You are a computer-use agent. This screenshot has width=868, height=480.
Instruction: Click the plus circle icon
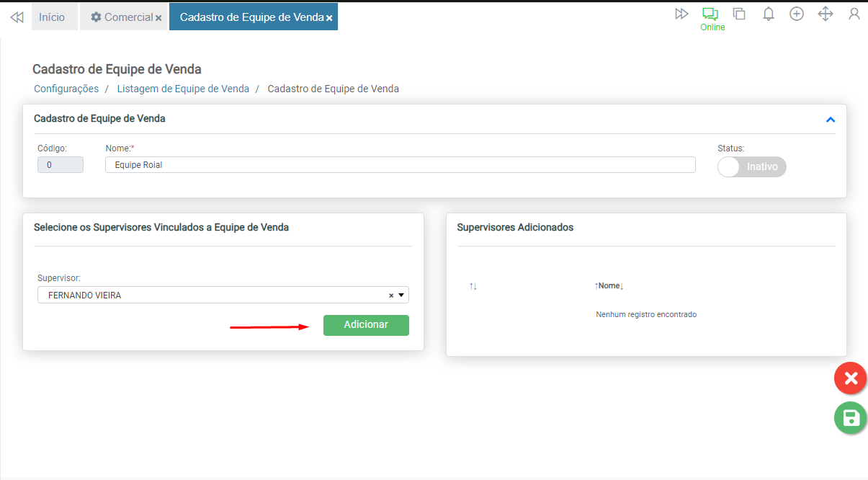(x=797, y=14)
